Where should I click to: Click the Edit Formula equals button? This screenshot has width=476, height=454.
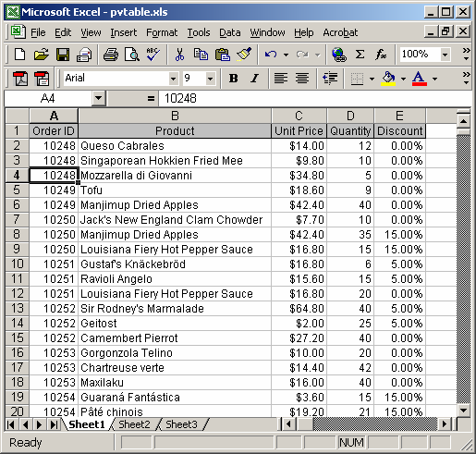[151, 99]
